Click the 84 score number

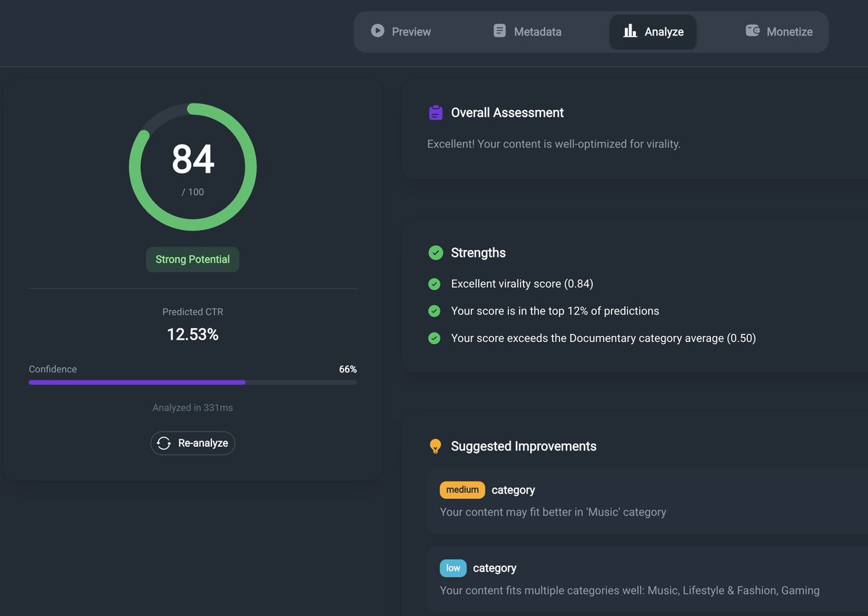click(192, 160)
